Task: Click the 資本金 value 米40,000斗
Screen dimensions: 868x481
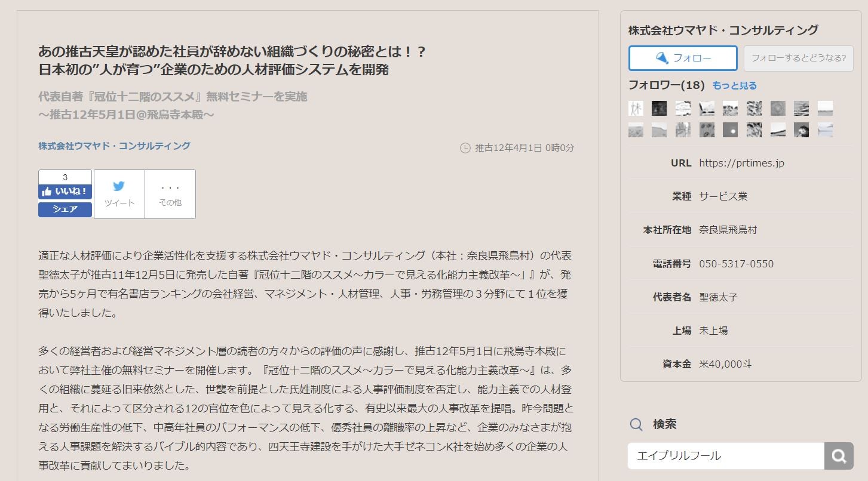Action: pos(725,364)
